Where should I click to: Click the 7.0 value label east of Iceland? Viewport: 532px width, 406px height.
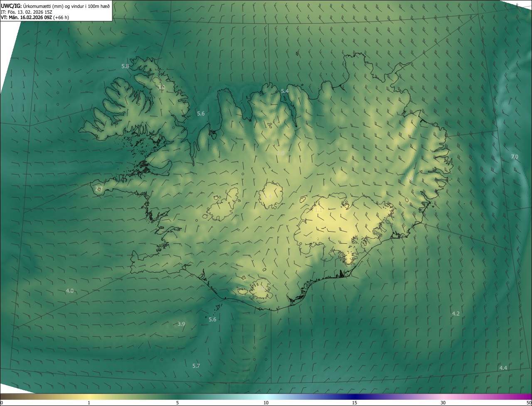coord(515,157)
